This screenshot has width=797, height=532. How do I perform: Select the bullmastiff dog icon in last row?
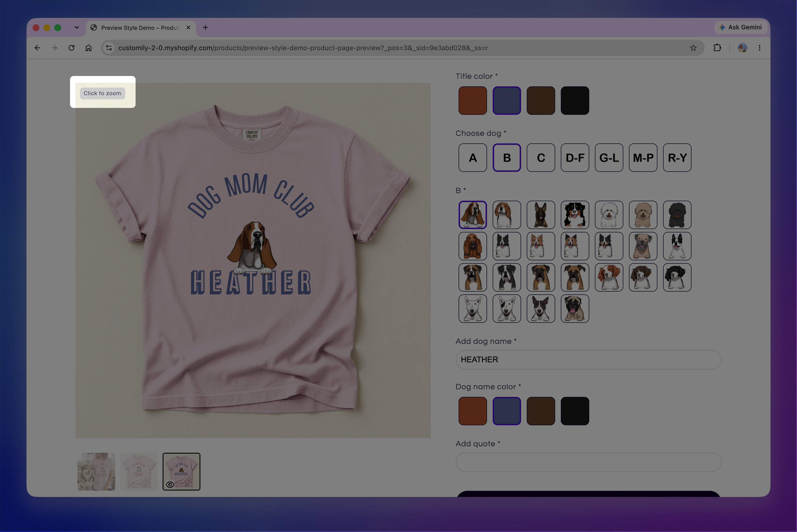coord(575,308)
